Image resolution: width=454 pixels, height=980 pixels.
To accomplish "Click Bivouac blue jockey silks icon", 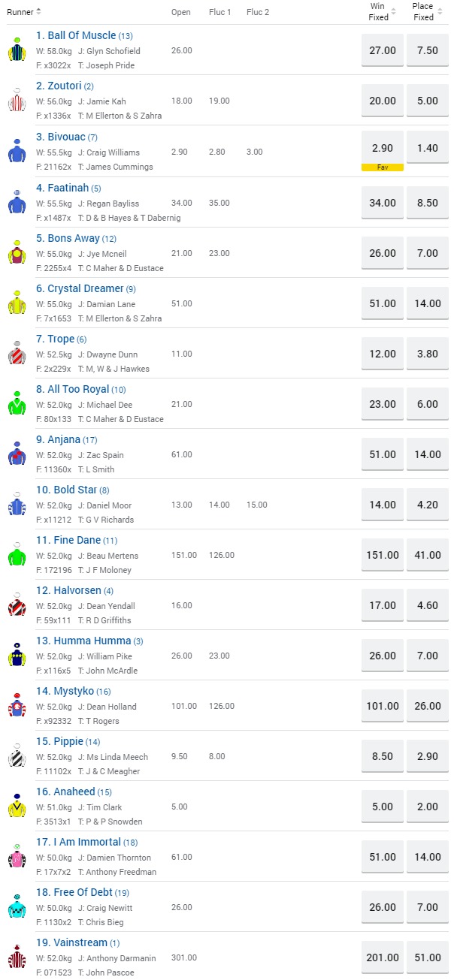I will [17, 152].
